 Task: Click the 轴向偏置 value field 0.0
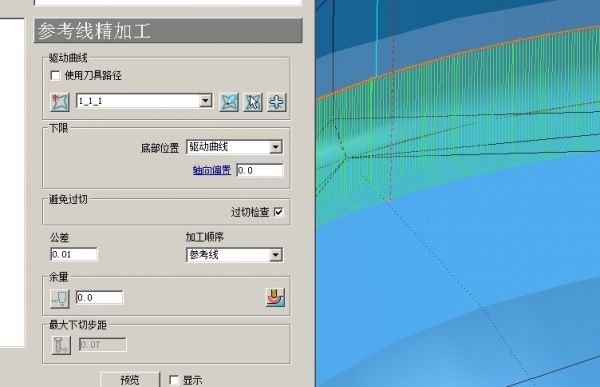(260, 170)
